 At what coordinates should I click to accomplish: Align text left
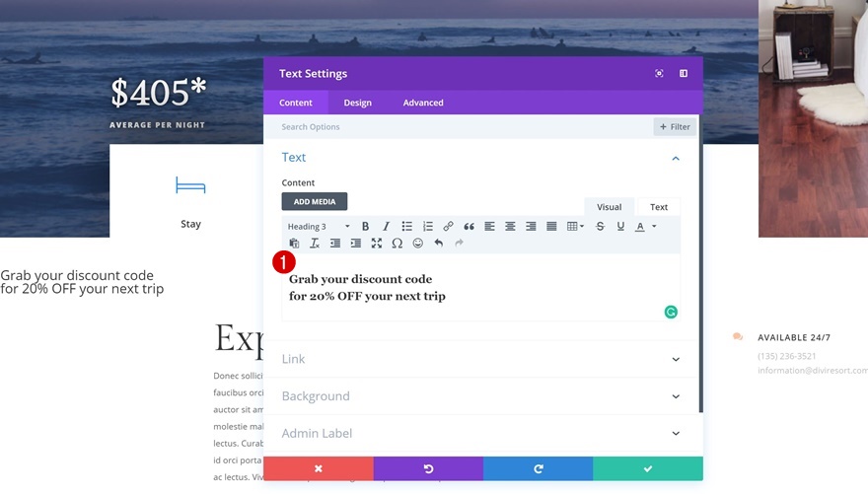[489, 226]
